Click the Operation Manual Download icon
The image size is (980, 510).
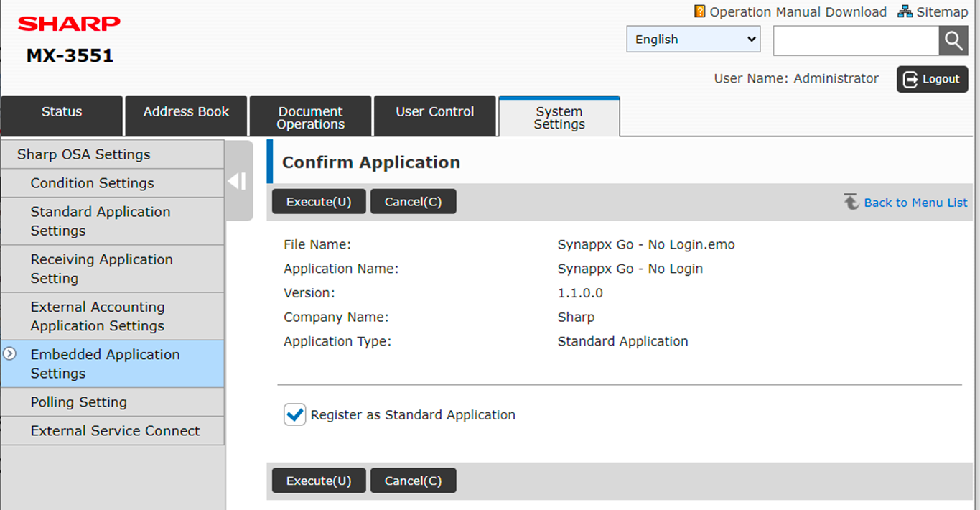(700, 11)
